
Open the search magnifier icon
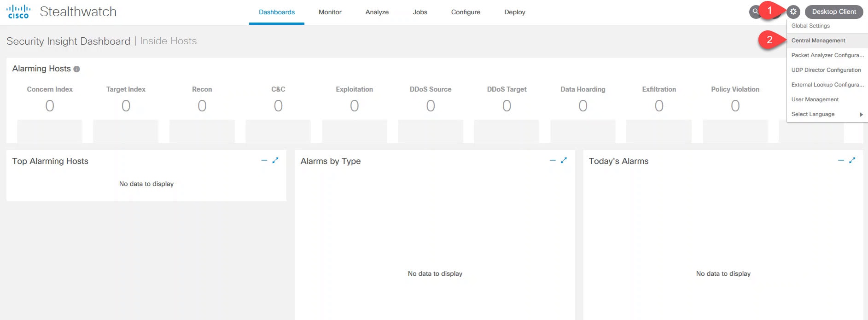tap(755, 12)
